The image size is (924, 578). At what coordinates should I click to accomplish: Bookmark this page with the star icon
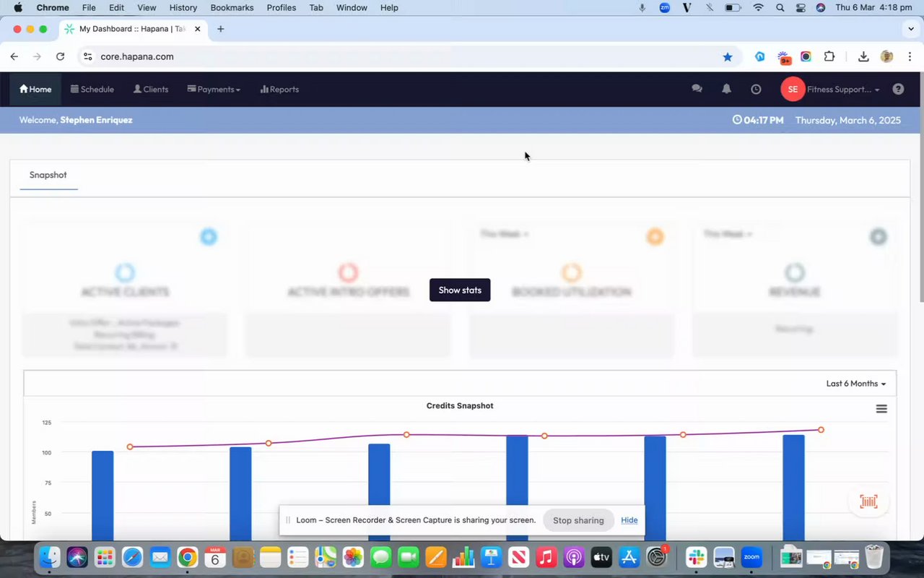pos(728,56)
